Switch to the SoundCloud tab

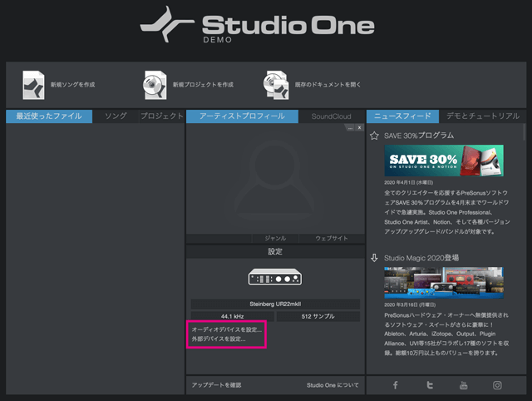[331, 116]
